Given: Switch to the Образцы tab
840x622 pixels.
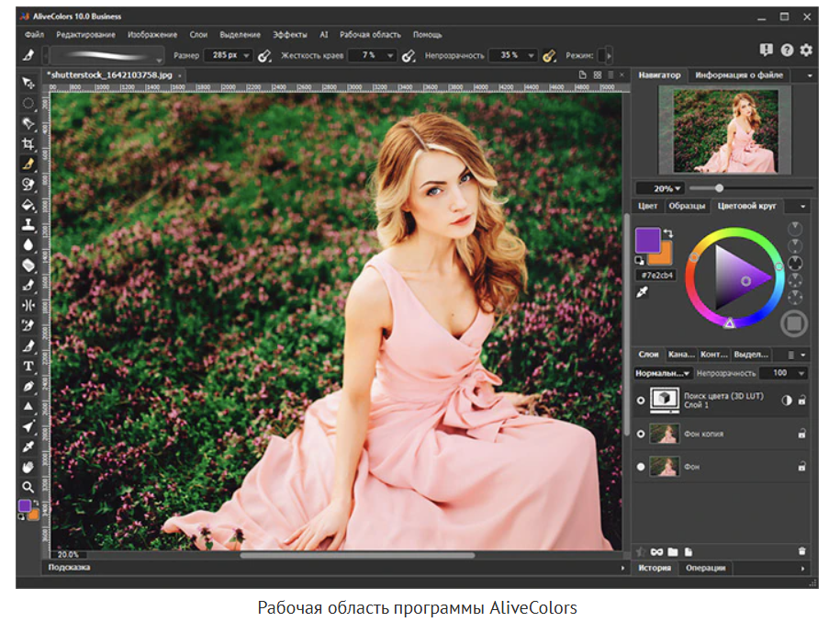Looking at the screenshot, I should pyautogui.click(x=687, y=206).
